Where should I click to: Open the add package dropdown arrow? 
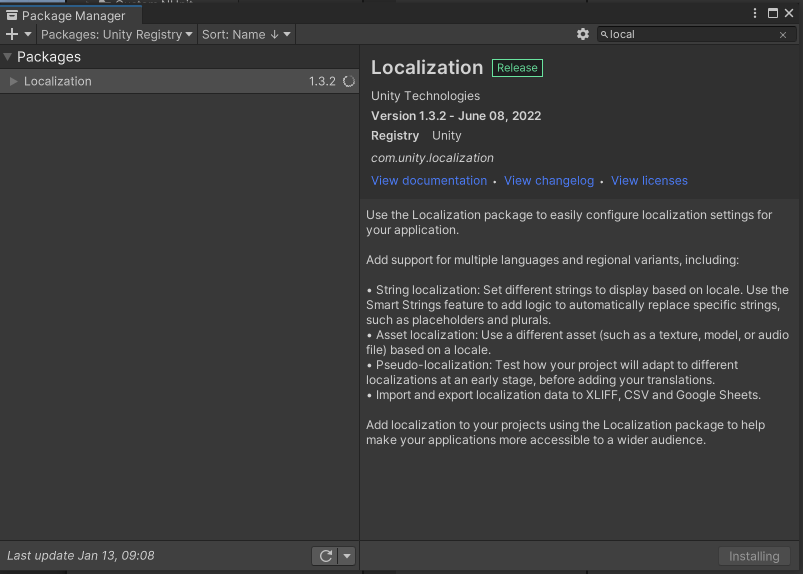[28, 34]
